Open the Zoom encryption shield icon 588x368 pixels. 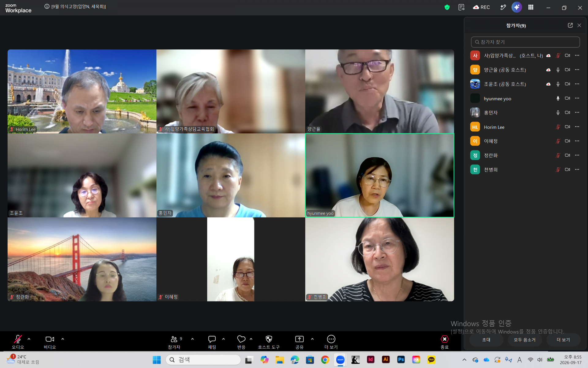447,7
